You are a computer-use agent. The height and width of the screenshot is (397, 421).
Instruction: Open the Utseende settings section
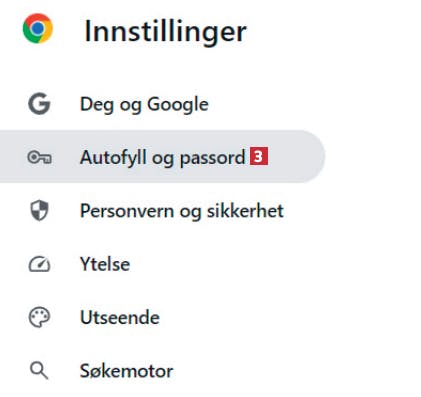click(x=120, y=317)
